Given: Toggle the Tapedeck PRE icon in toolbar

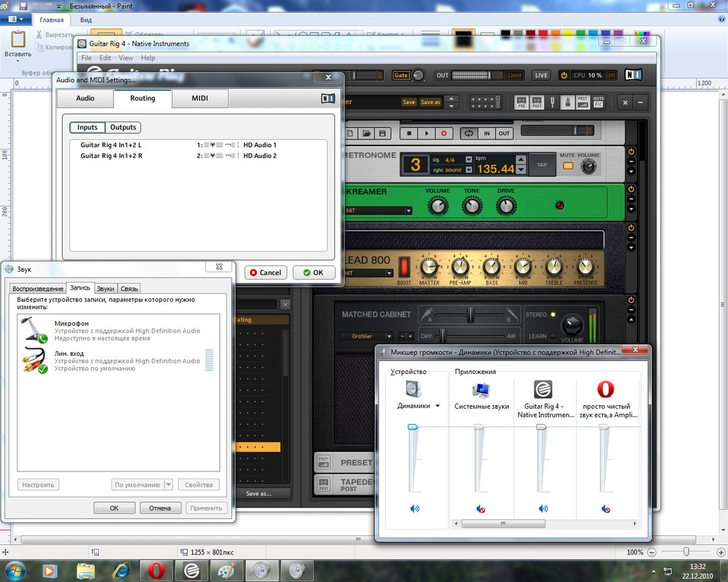Looking at the screenshot, I should tap(521, 102).
